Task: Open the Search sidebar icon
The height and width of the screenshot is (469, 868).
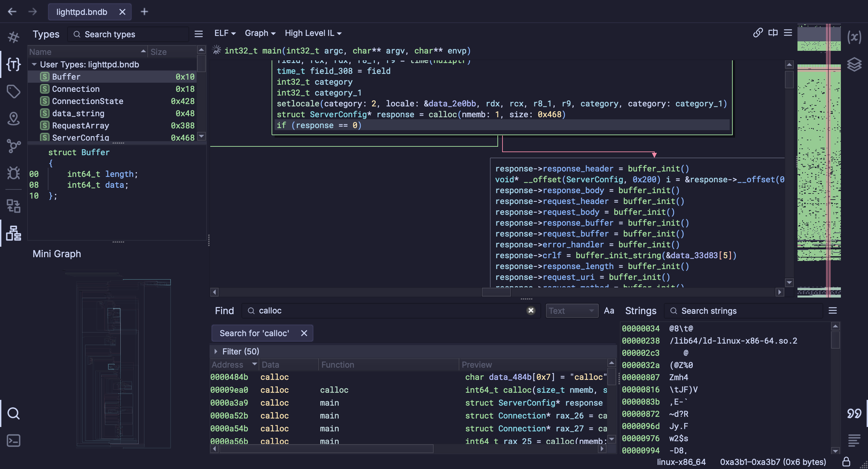Action: pos(14,413)
